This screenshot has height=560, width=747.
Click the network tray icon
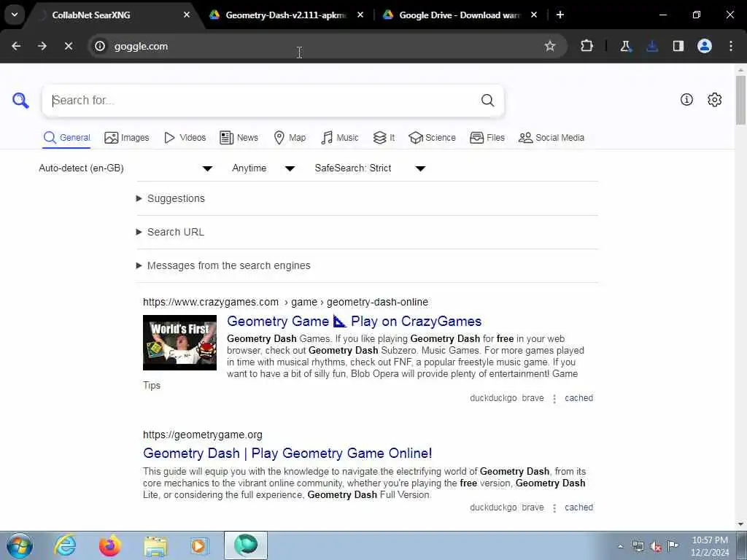pyautogui.click(x=638, y=546)
